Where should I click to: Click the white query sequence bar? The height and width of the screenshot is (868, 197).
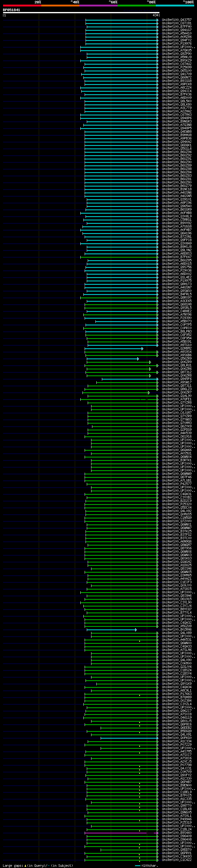(81, 13)
